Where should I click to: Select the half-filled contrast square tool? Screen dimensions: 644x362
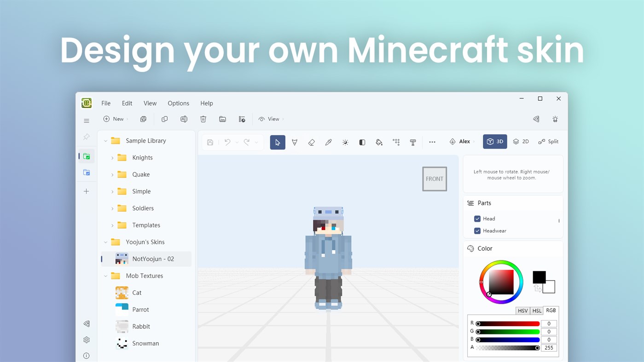(x=362, y=142)
